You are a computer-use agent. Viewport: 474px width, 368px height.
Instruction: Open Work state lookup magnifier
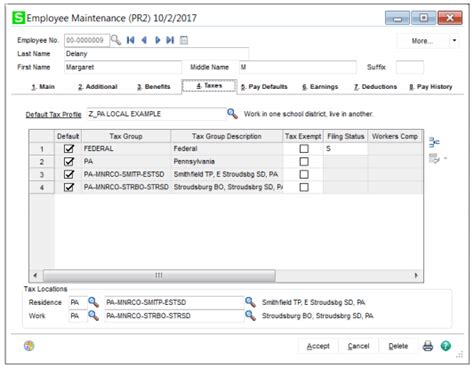(93, 316)
